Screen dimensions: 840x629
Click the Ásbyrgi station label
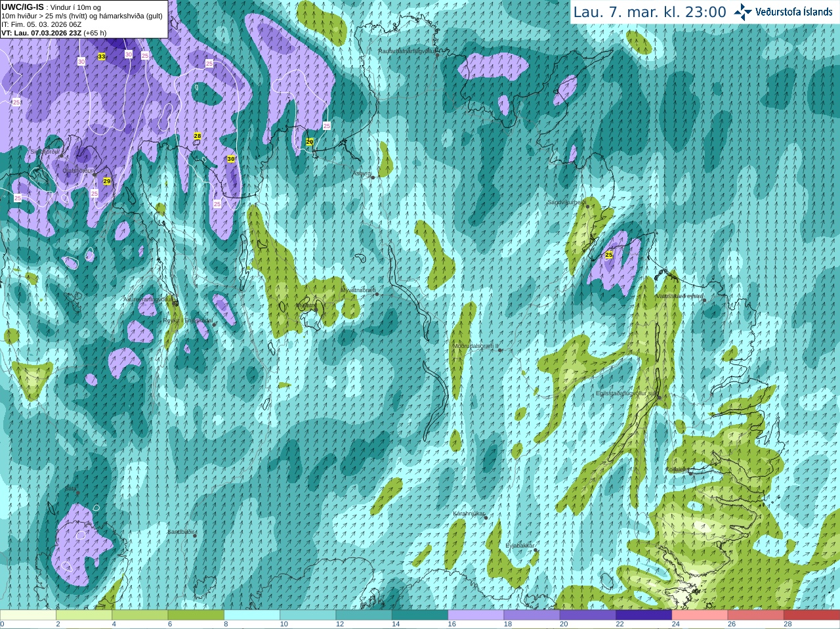(x=362, y=173)
